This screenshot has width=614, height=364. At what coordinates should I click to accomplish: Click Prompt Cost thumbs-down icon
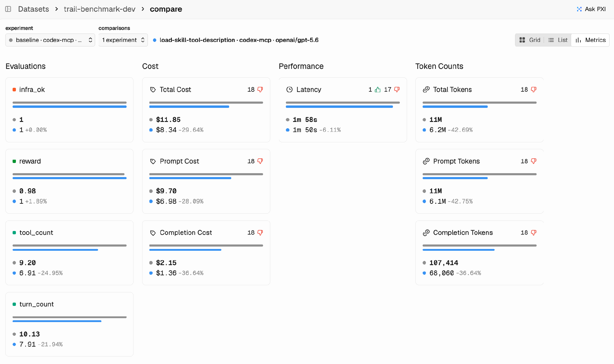coord(260,161)
